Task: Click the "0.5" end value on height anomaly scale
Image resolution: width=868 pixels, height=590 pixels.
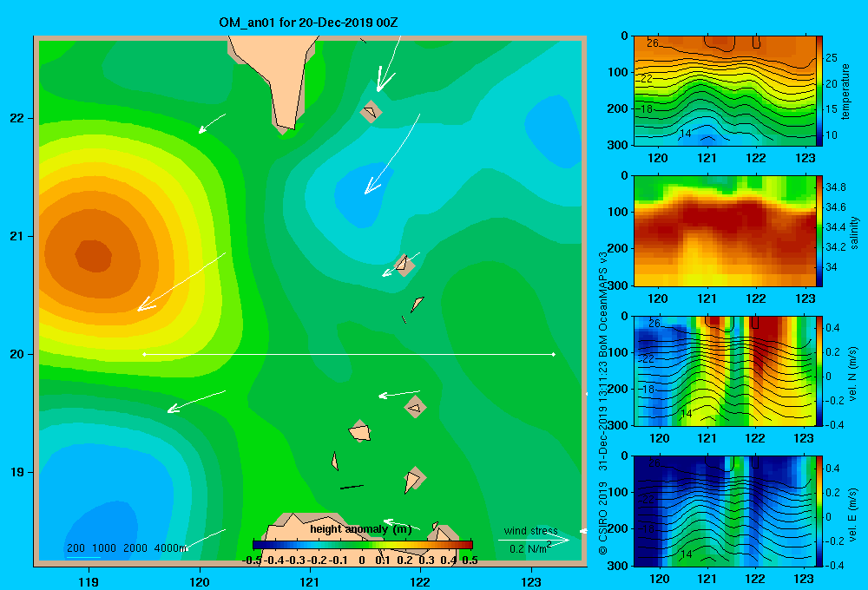Action: pyautogui.click(x=470, y=560)
